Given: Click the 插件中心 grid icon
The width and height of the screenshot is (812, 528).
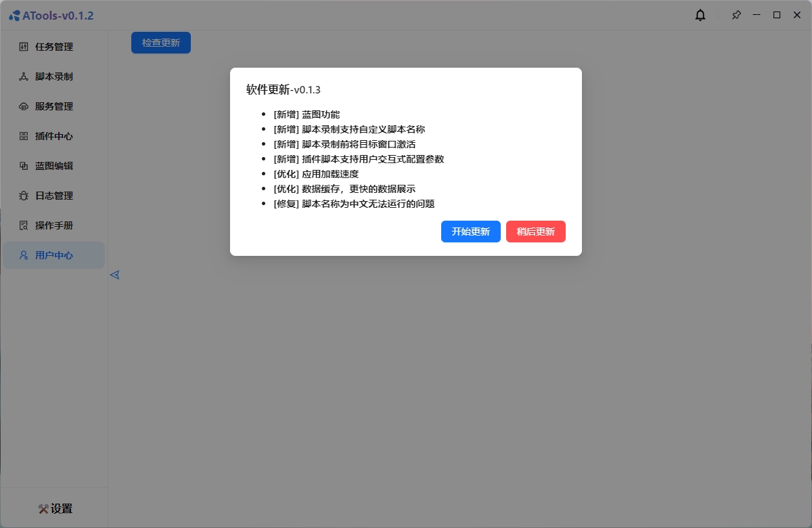Looking at the screenshot, I should [x=24, y=136].
